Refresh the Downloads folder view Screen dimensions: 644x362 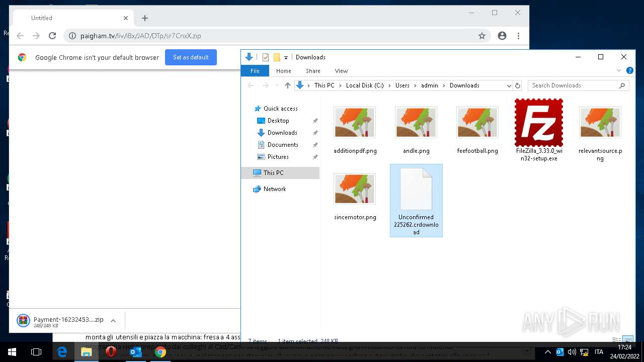point(518,85)
